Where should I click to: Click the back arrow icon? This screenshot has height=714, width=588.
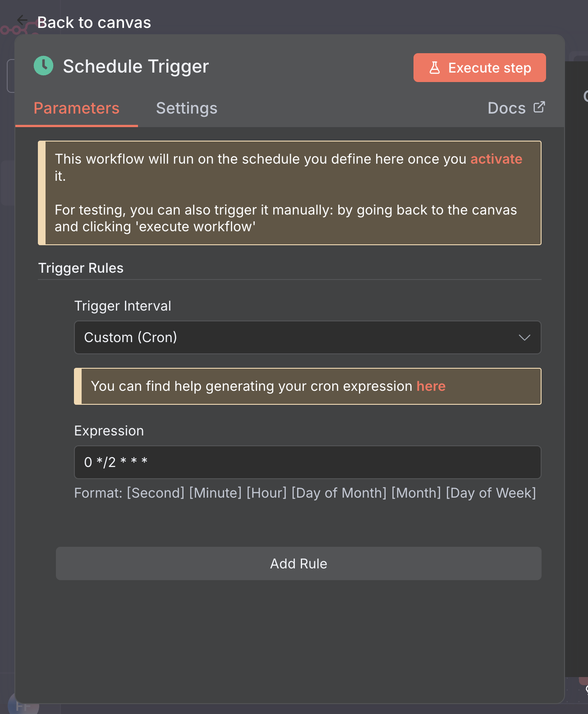[x=22, y=20]
